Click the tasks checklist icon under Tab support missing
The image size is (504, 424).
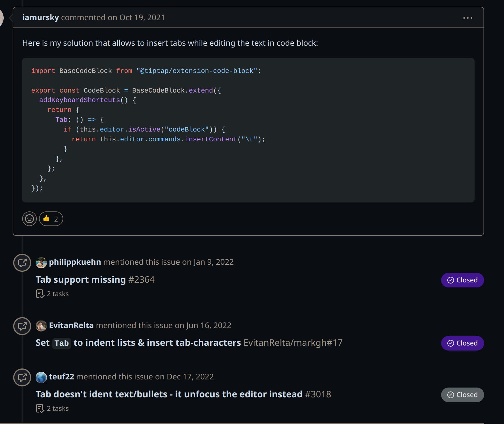point(40,294)
